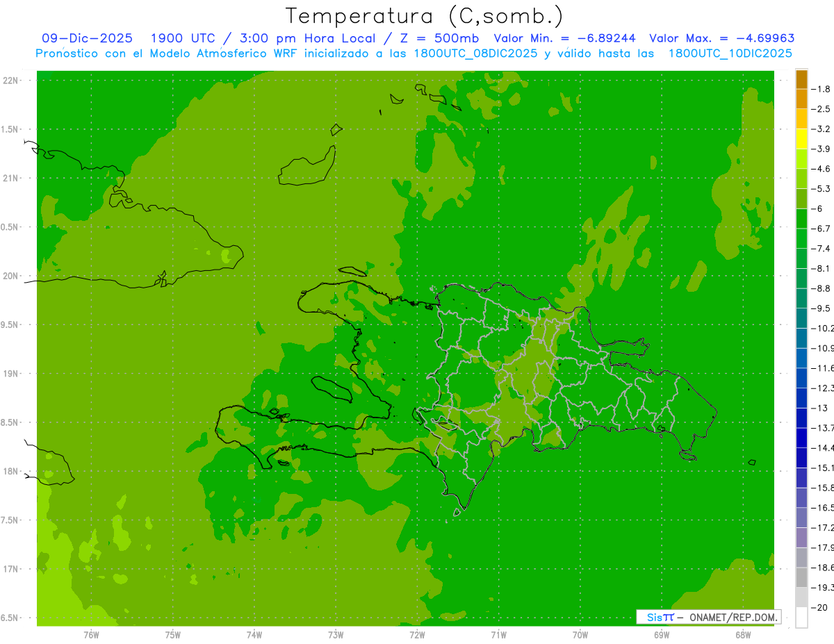Click the "-1.8" colorbar label
The image size is (834, 644).
pyautogui.click(x=821, y=89)
